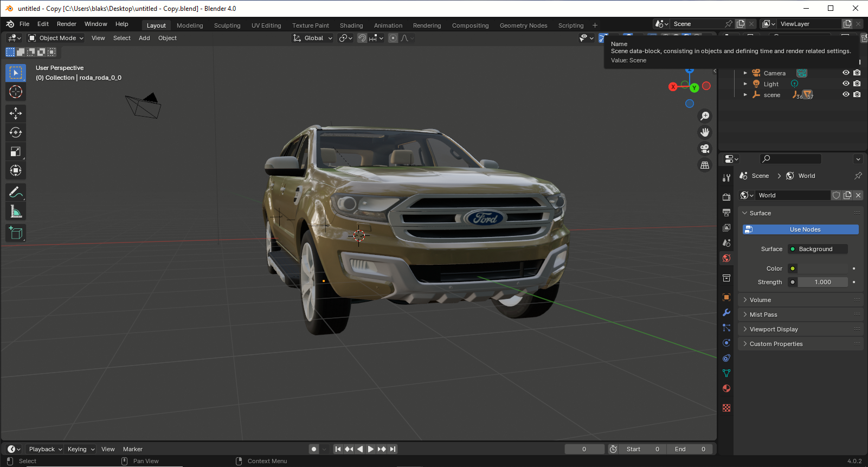Click the properties search field
The height and width of the screenshot is (467, 868).
click(x=790, y=159)
